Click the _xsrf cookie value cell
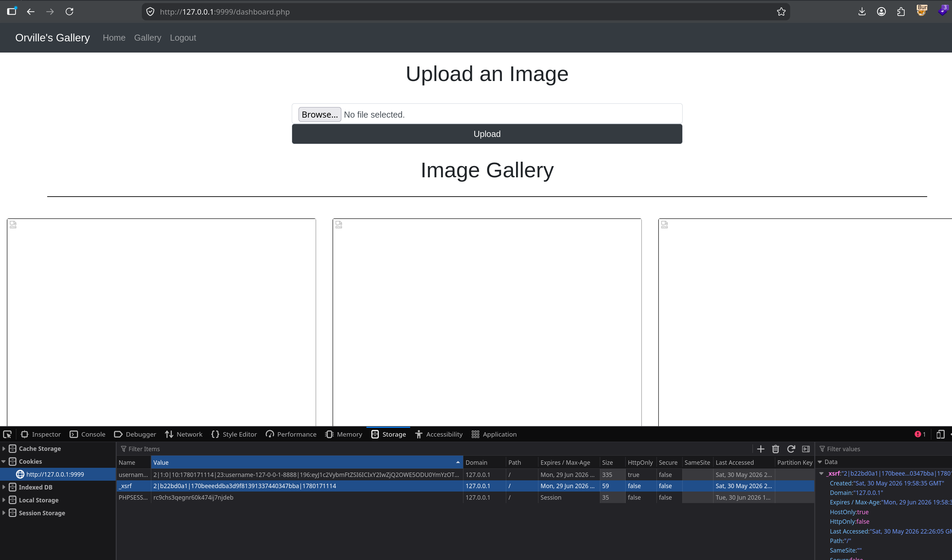The width and height of the screenshot is (952, 560). 307,486
